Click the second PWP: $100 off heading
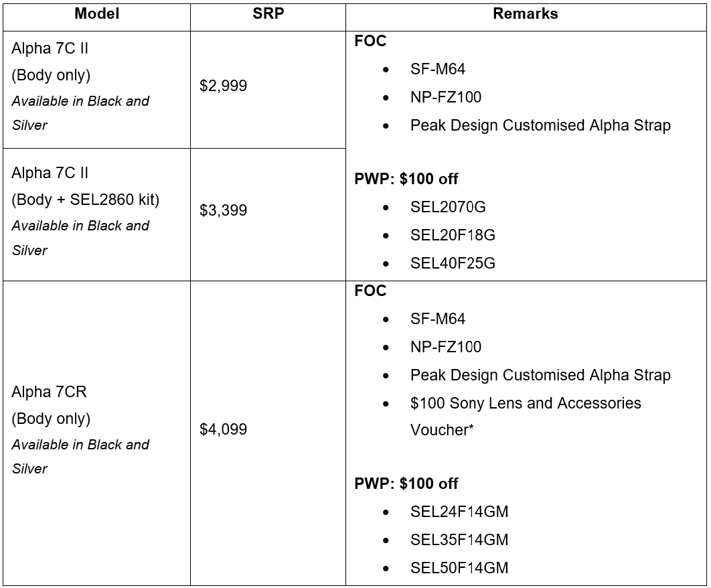The height and width of the screenshot is (588, 711). coord(406,484)
